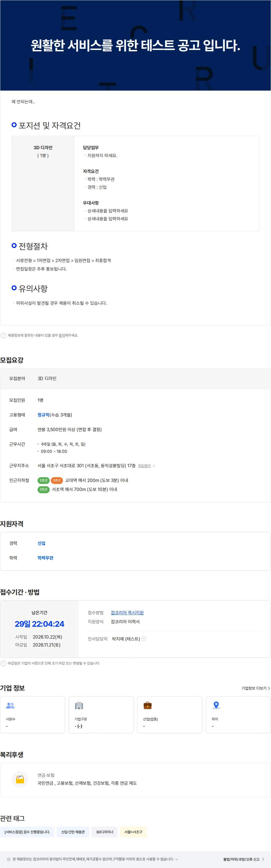
Task: Expand the copyright notice chevron at bottom
Action: [x=177, y=859]
